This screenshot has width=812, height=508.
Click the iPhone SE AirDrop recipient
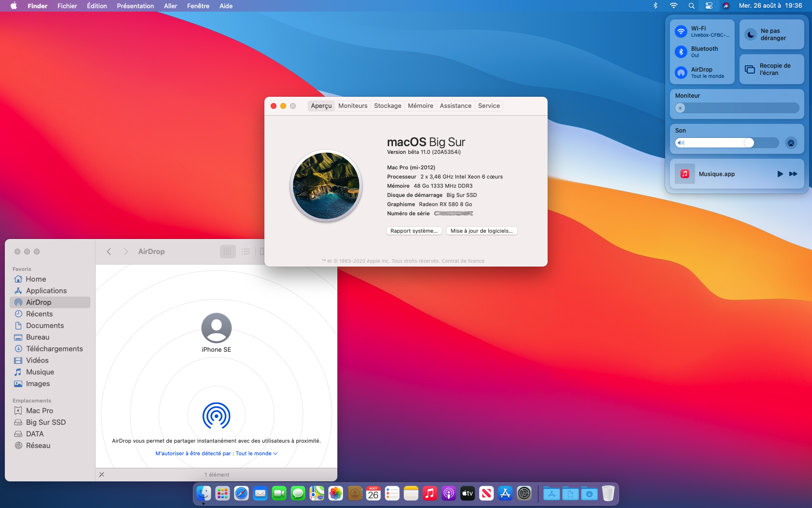(217, 333)
